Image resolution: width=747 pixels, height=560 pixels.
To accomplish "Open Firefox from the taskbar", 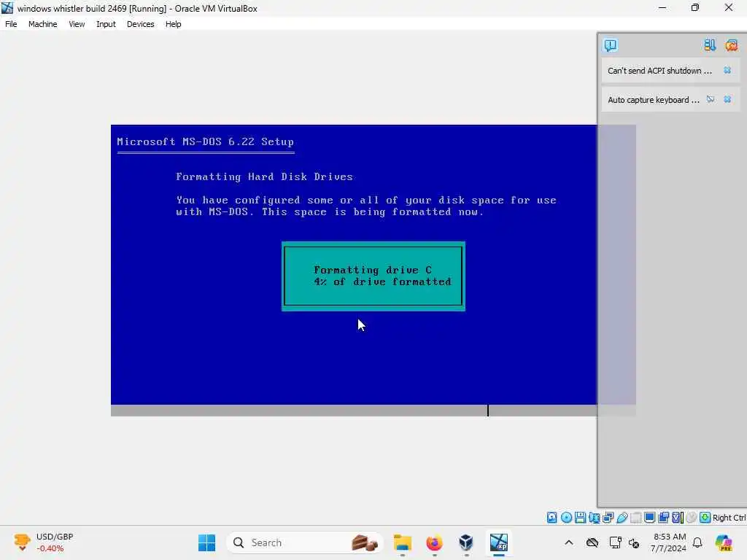I will pyautogui.click(x=434, y=542).
